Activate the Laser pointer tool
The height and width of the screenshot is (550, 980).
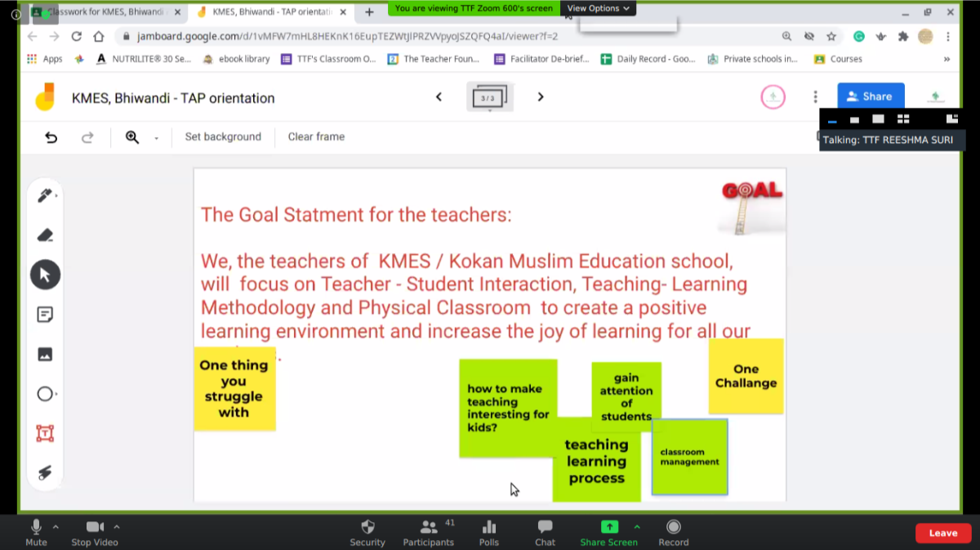click(45, 472)
